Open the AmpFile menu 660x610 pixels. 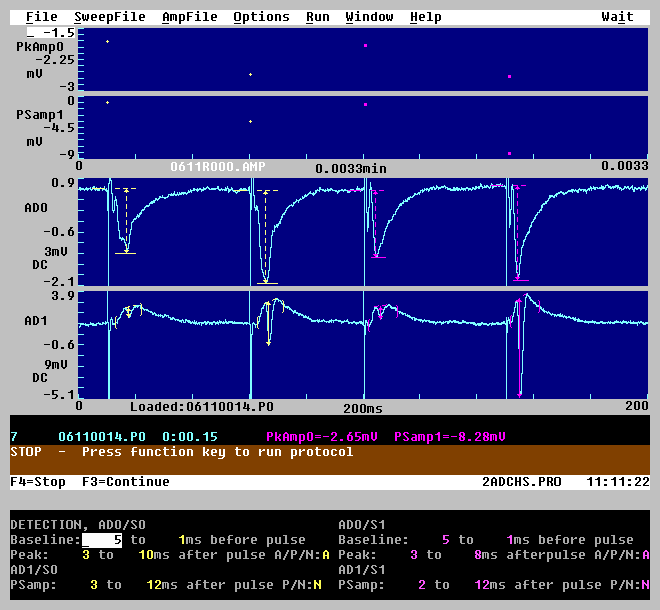click(x=189, y=17)
